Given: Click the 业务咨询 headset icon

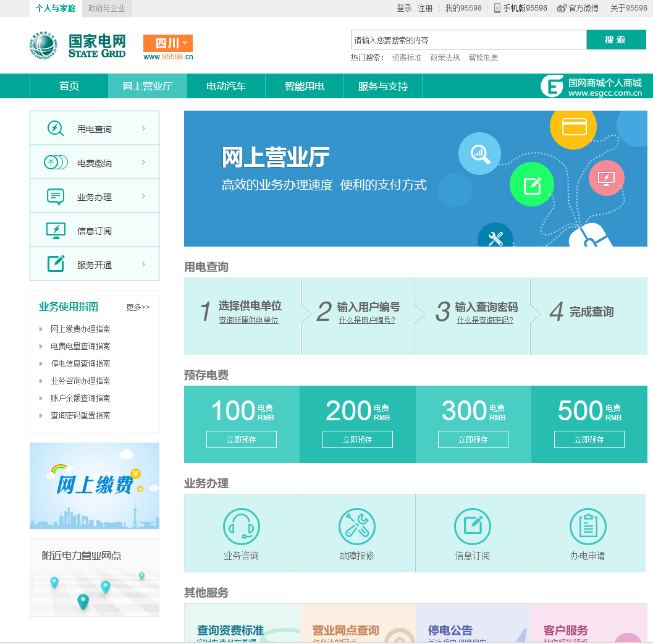Looking at the screenshot, I should coord(242,527).
